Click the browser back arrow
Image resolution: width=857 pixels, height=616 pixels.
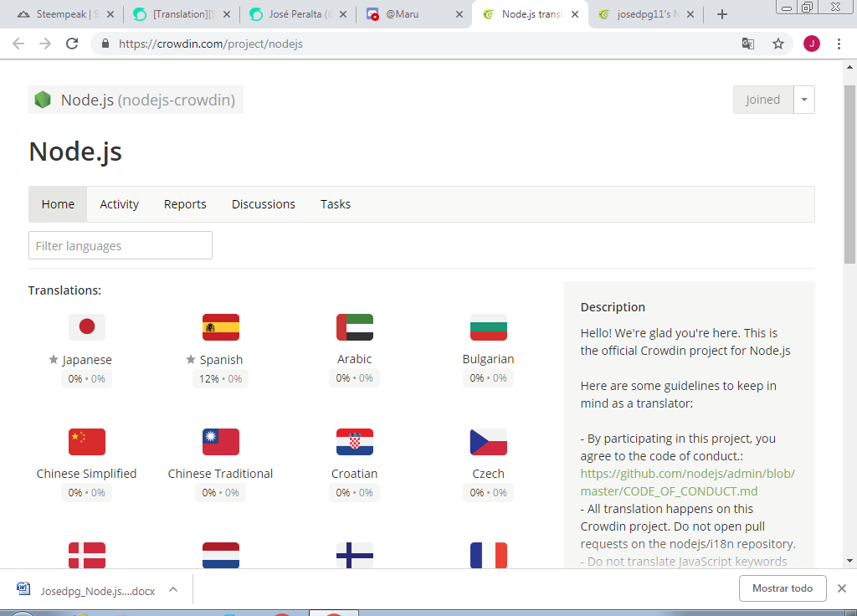pyautogui.click(x=18, y=44)
